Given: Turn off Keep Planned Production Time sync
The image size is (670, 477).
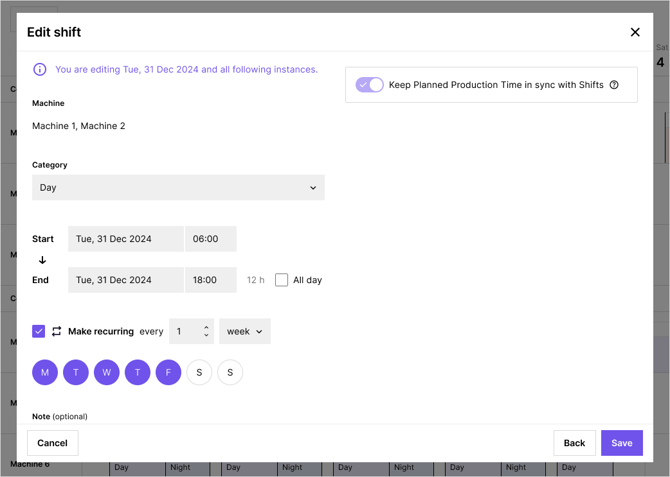Looking at the screenshot, I should 370,85.
